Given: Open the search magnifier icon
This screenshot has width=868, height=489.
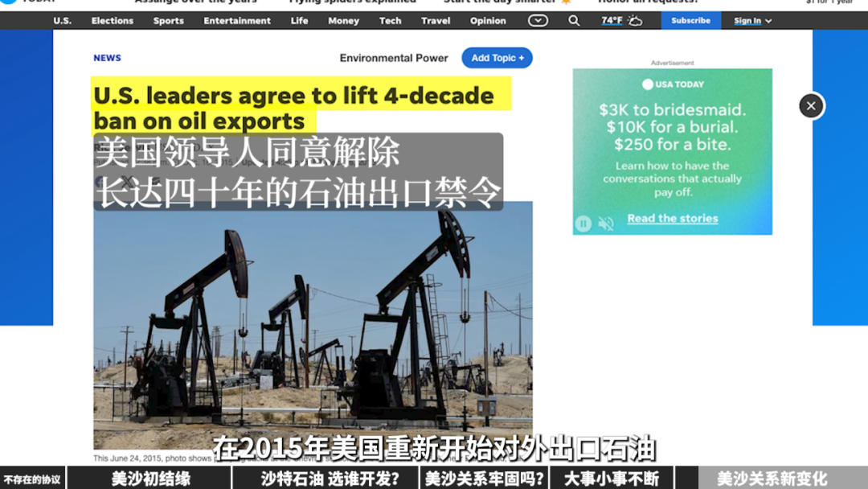Looking at the screenshot, I should tap(574, 21).
